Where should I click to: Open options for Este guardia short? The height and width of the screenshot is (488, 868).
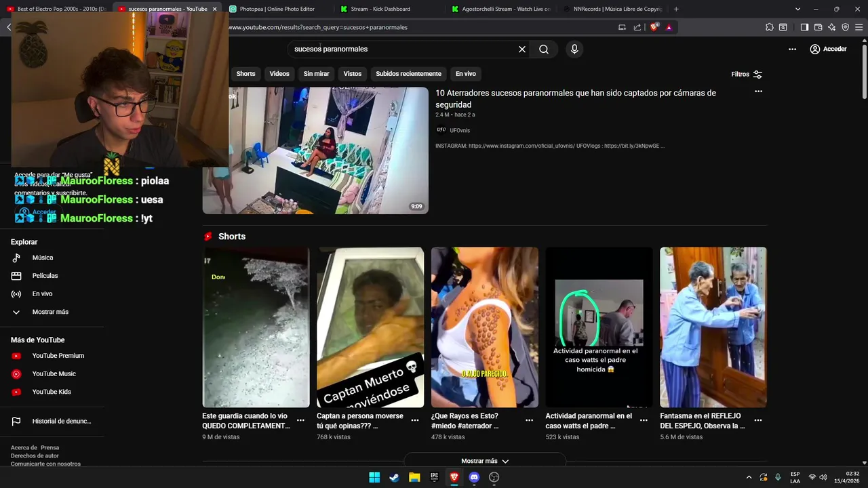300,420
